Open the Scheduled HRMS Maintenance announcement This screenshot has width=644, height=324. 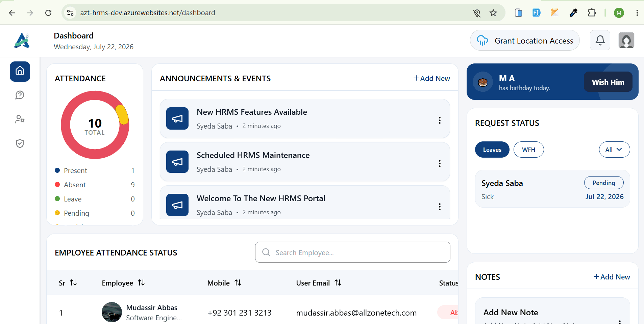tap(305, 162)
